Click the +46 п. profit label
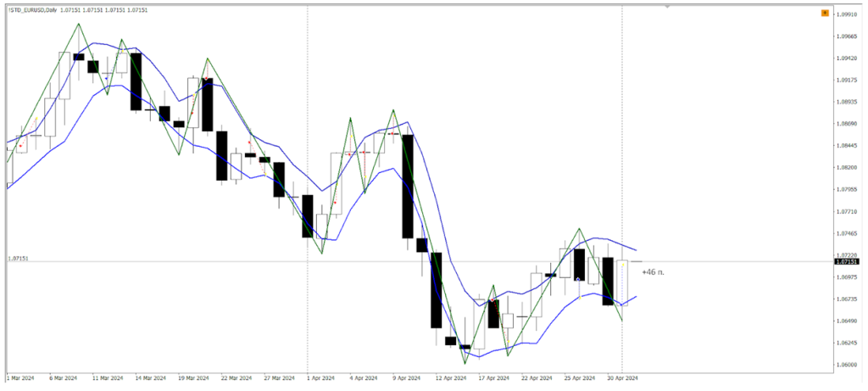 tap(654, 271)
